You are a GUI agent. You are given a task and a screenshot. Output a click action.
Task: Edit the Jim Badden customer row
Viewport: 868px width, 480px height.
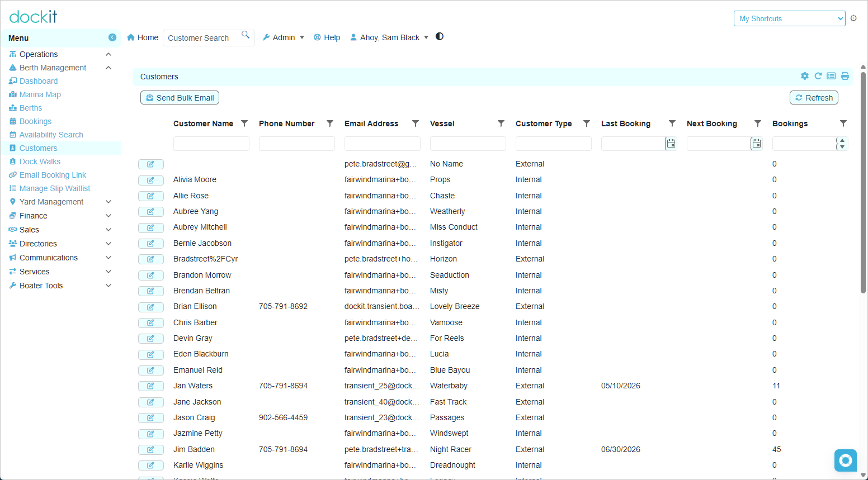coord(151,450)
